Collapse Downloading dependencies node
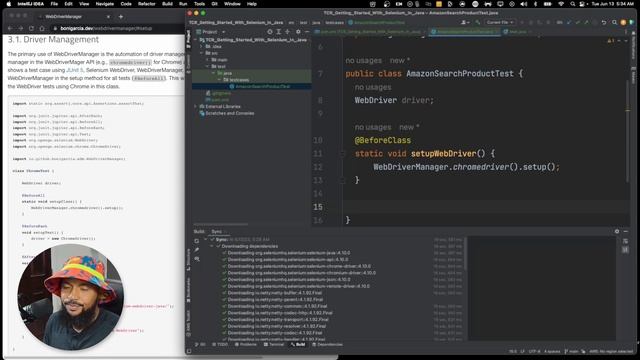 [x=212, y=246]
